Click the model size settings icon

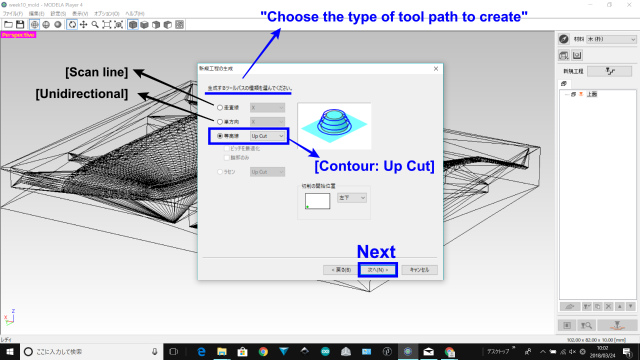(564, 55)
